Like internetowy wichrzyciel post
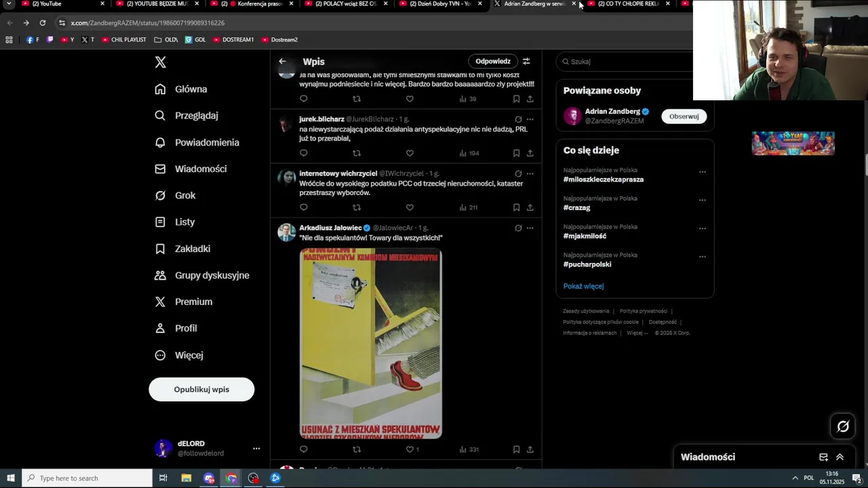Image resolution: width=868 pixels, height=488 pixels. click(410, 207)
